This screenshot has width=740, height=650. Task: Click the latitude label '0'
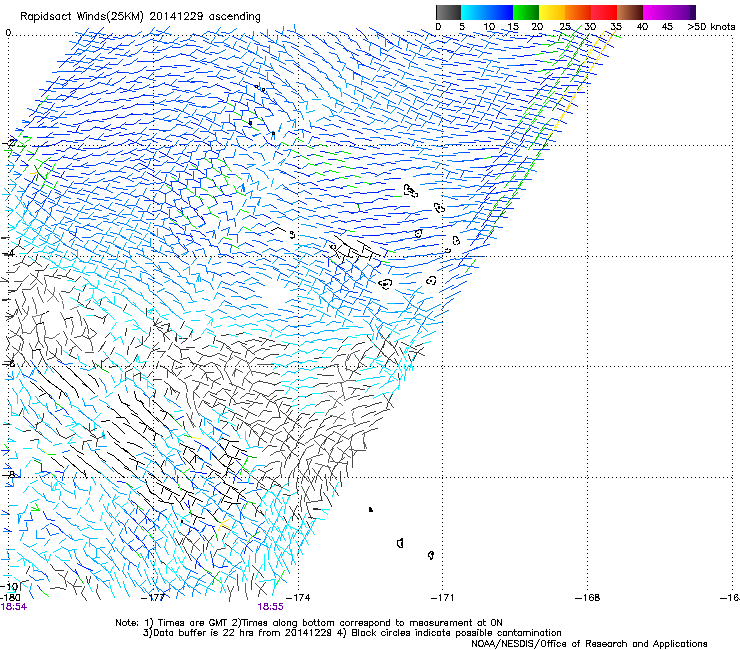click(8, 33)
